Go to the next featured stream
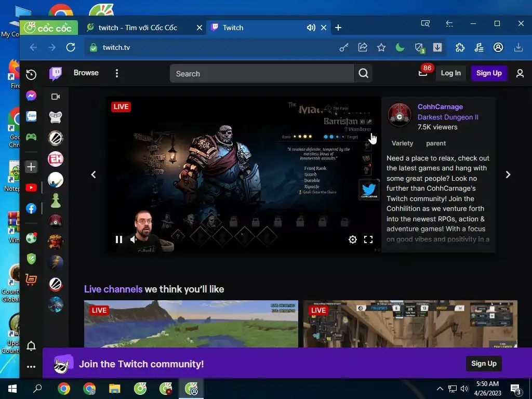Screen dimensions: 532x399 (508, 175)
